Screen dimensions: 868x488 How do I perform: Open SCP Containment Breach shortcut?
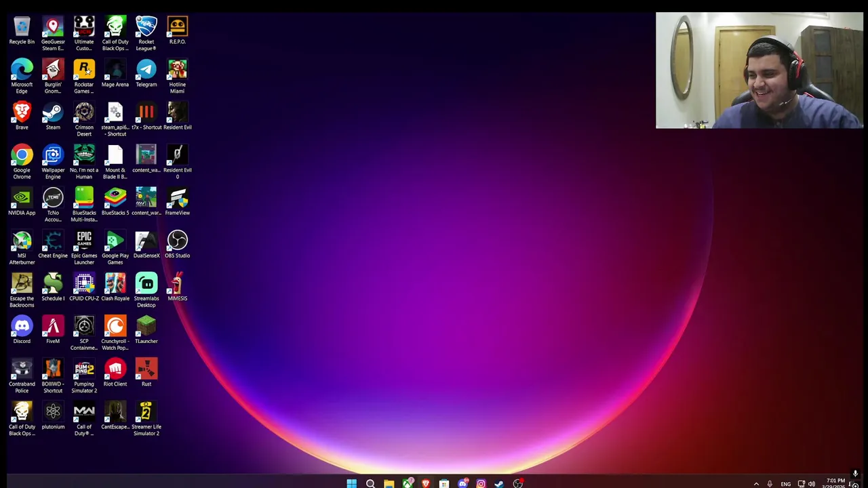pyautogui.click(x=84, y=333)
